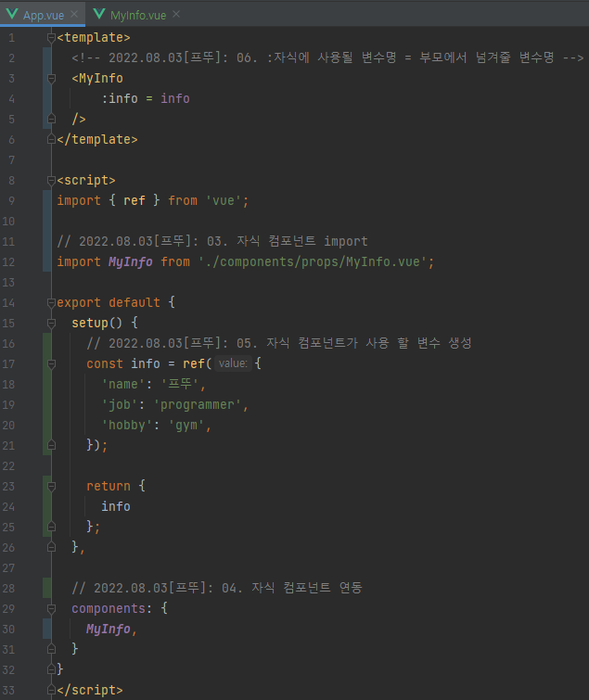Click the :info prop binding
Screen dimensions: 589x700
pyautogui.click(x=120, y=98)
